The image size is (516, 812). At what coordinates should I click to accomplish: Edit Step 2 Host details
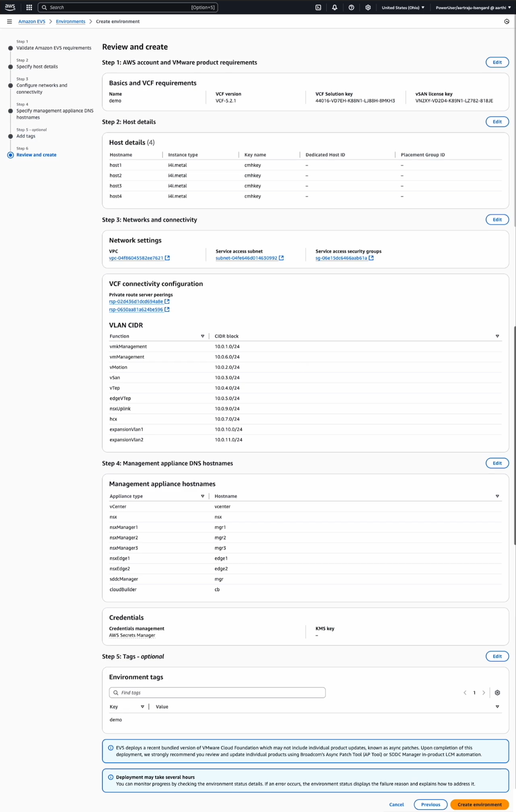(497, 122)
